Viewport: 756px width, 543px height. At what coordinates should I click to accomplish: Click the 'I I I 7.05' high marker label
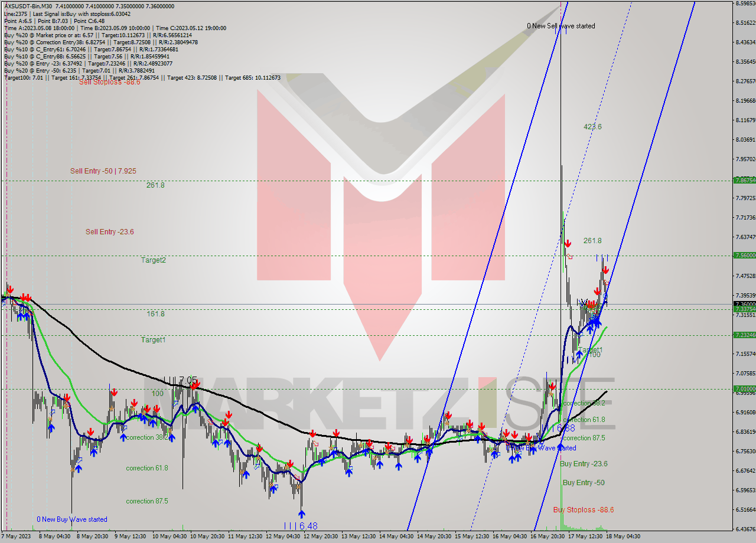tap(180, 380)
